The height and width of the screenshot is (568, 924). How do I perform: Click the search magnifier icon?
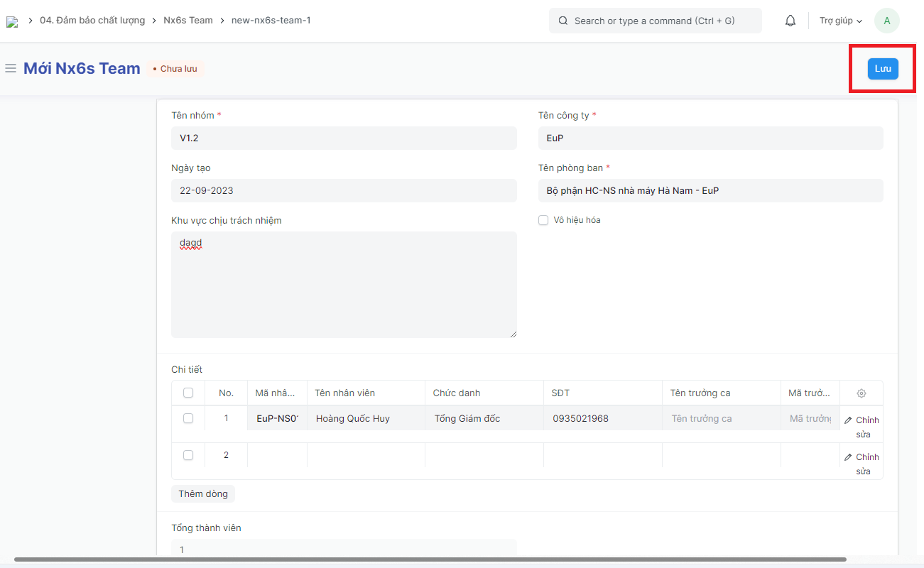[x=563, y=21]
